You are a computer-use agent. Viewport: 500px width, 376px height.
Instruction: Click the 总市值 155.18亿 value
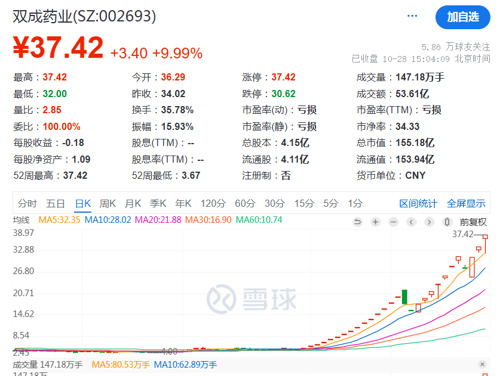click(415, 143)
